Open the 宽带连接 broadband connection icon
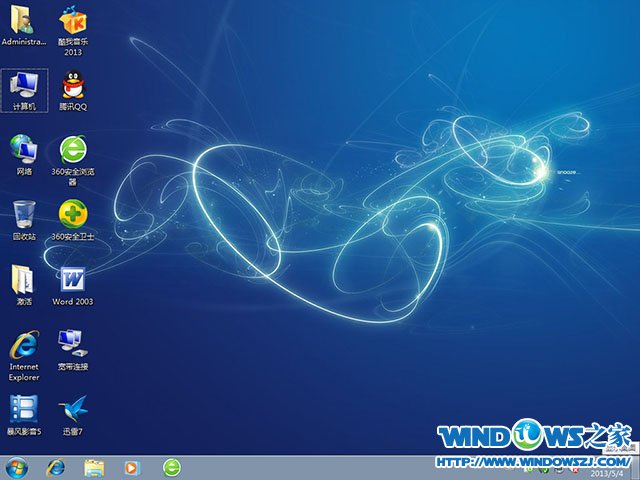The height and width of the screenshot is (480, 640). tap(73, 350)
